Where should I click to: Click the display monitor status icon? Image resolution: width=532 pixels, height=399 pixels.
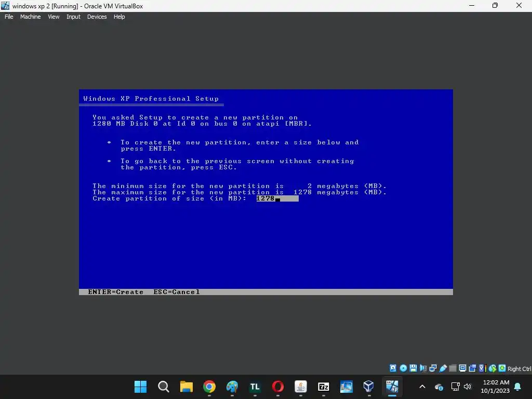click(x=462, y=368)
